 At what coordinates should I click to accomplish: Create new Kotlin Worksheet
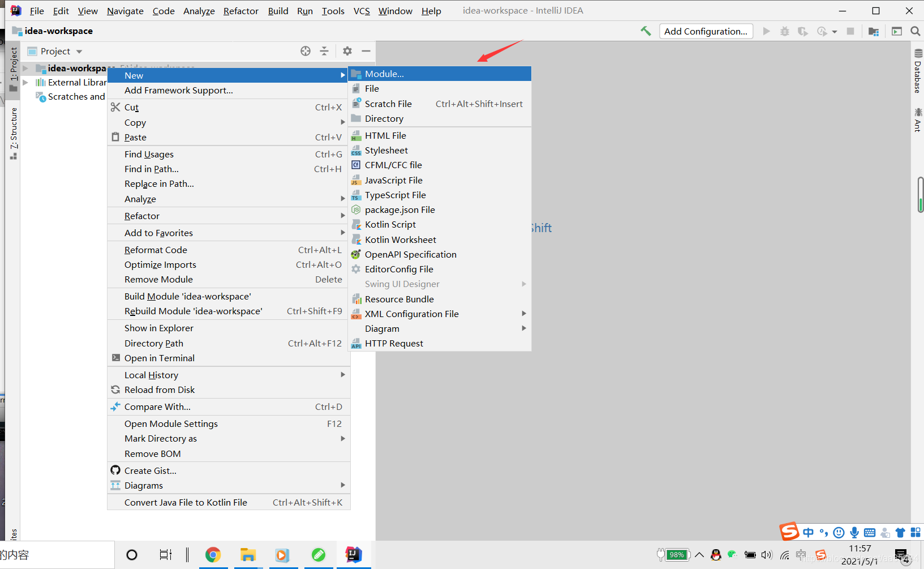click(x=440, y=239)
